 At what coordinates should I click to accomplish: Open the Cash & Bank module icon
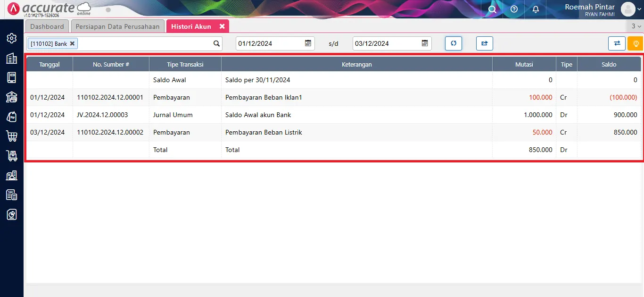pos(12,97)
